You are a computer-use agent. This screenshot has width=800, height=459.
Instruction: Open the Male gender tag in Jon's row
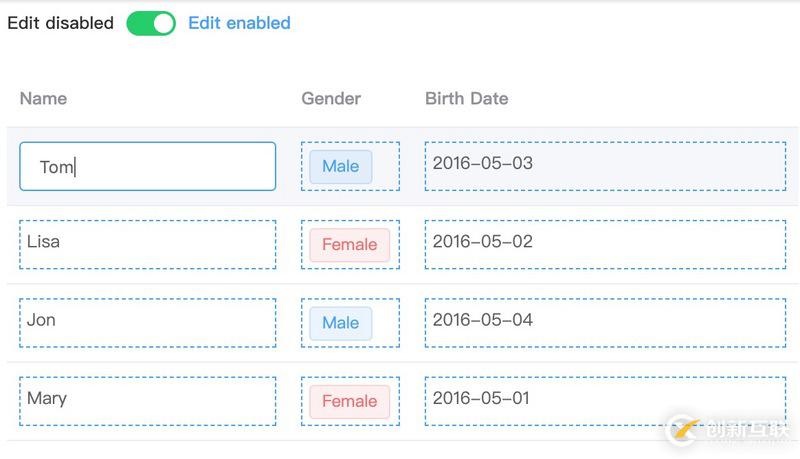(340, 322)
